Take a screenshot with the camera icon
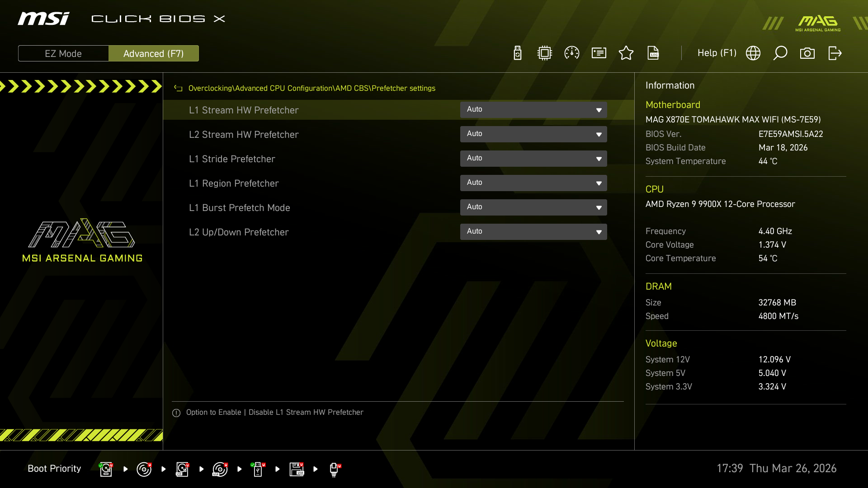The height and width of the screenshot is (488, 868). point(808,53)
